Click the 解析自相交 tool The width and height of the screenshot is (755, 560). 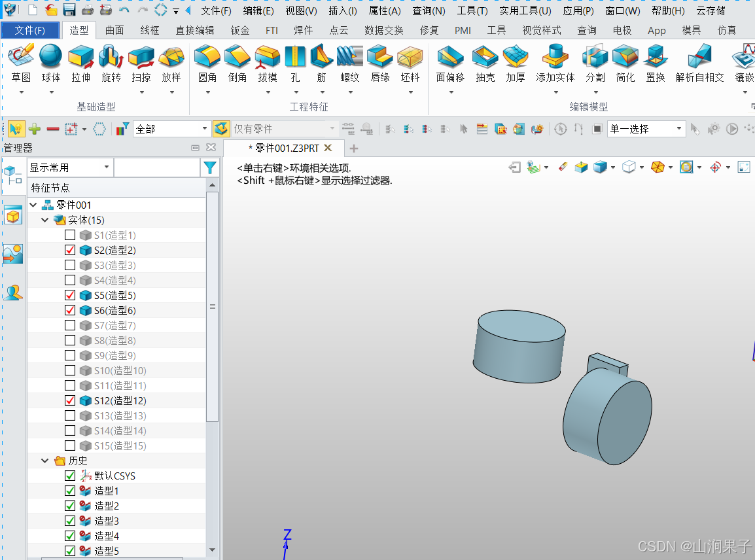point(699,63)
